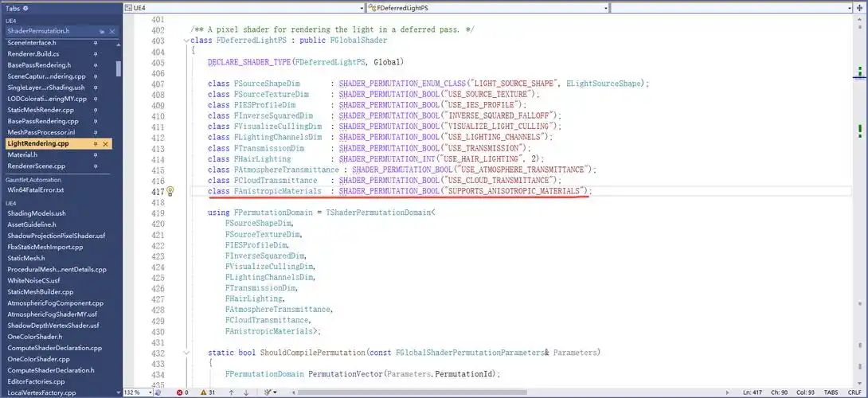
Task: Open the AtmosphericFogComponent.cpp tab
Action: pyautogui.click(x=56, y=303)
